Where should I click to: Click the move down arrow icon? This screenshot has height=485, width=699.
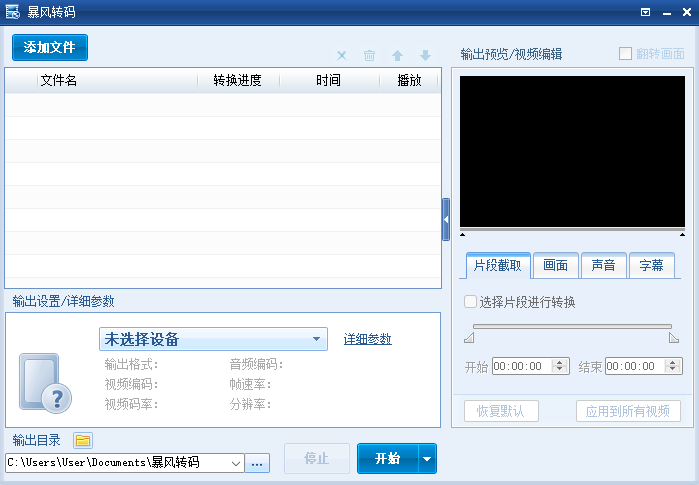(425, 56)
